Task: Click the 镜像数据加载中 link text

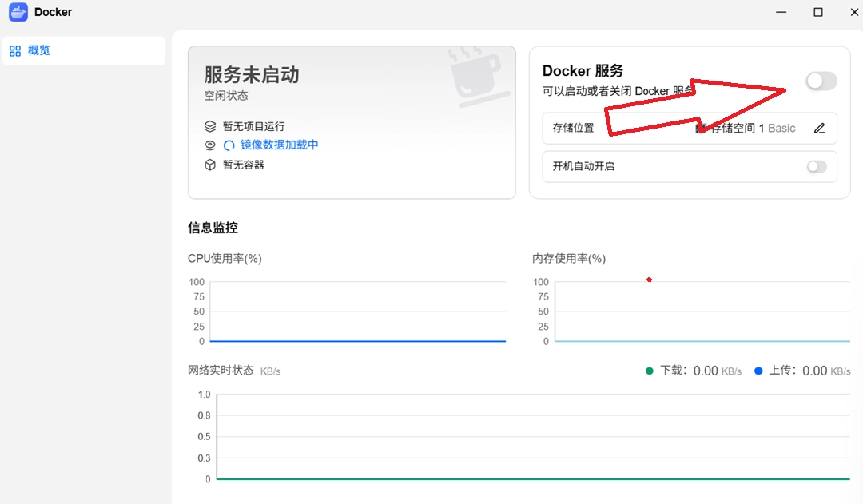Action: tap(280, 145)
